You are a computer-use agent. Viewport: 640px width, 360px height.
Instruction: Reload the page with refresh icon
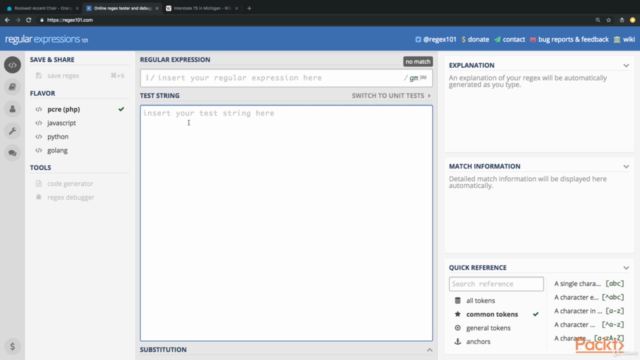point(29,20)
